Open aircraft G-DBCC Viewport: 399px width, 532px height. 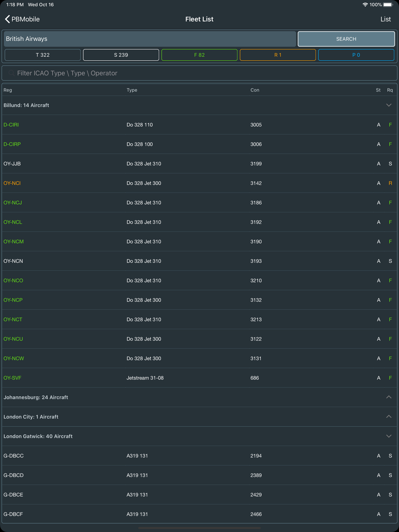coord(199,456)
